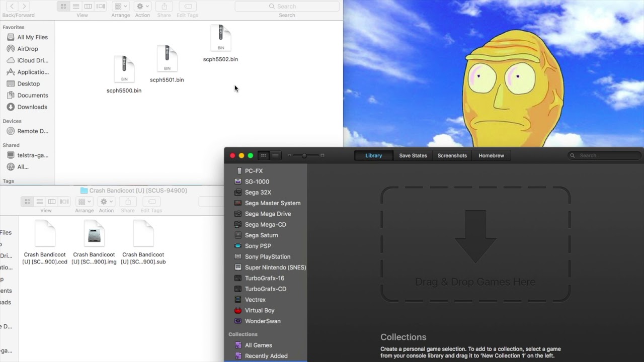Open Remote Disc under Devices
Image resolution: width=644 pixels, height=362 pixels.
tap(28, 131)
